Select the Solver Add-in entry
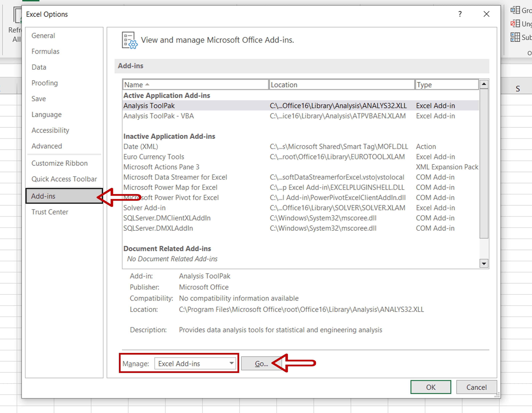This screenshot has width=532, height=413. click(144, 208)
